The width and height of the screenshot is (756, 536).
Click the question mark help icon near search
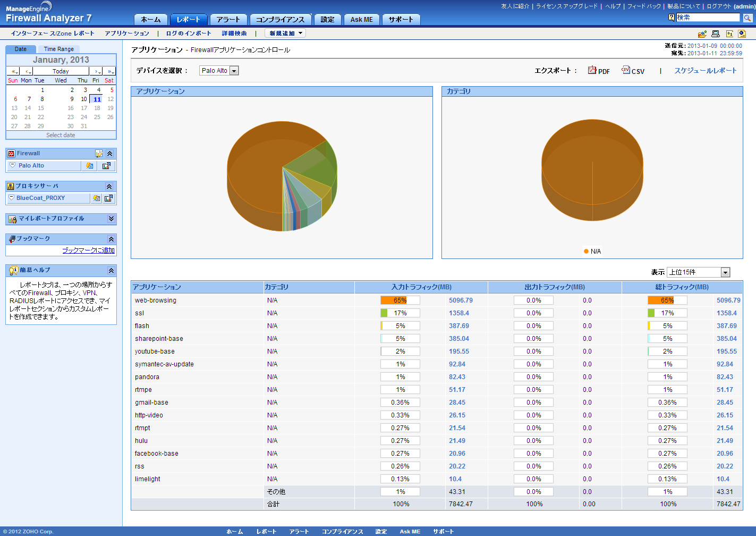click(672, 18)
